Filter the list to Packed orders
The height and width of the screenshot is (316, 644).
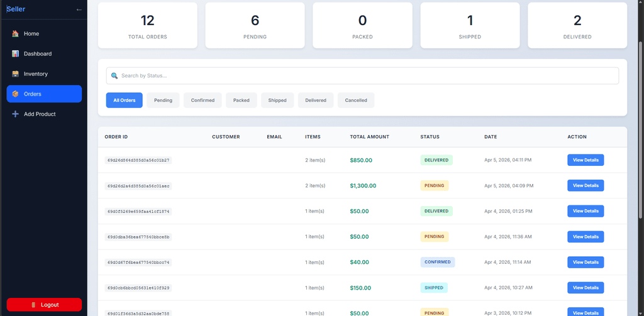pos(241,101)
